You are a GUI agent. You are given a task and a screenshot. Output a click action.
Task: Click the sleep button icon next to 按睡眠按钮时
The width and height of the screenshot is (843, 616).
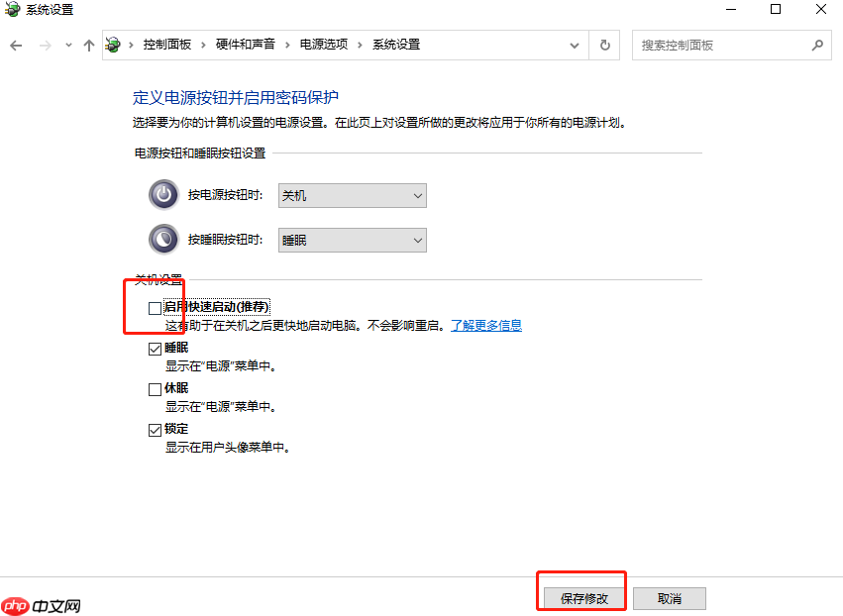click(162, 240)
